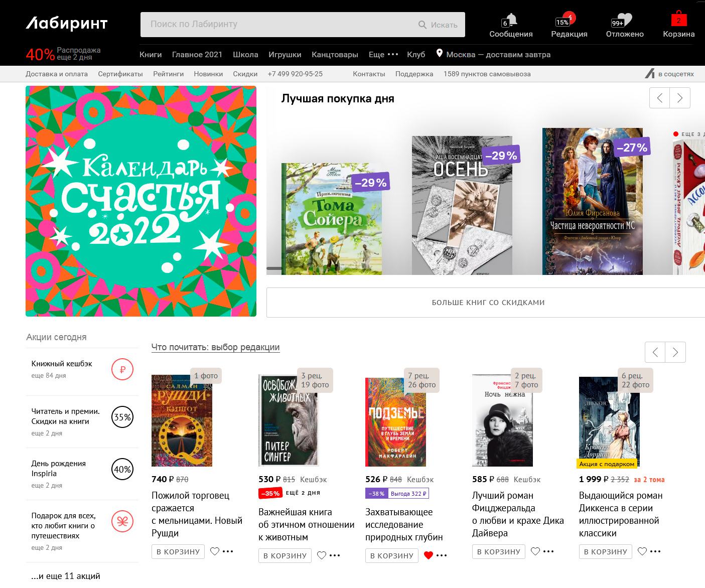Toggle heart for Диккенс book
This screenshot has height=588, width=705.
642,551
